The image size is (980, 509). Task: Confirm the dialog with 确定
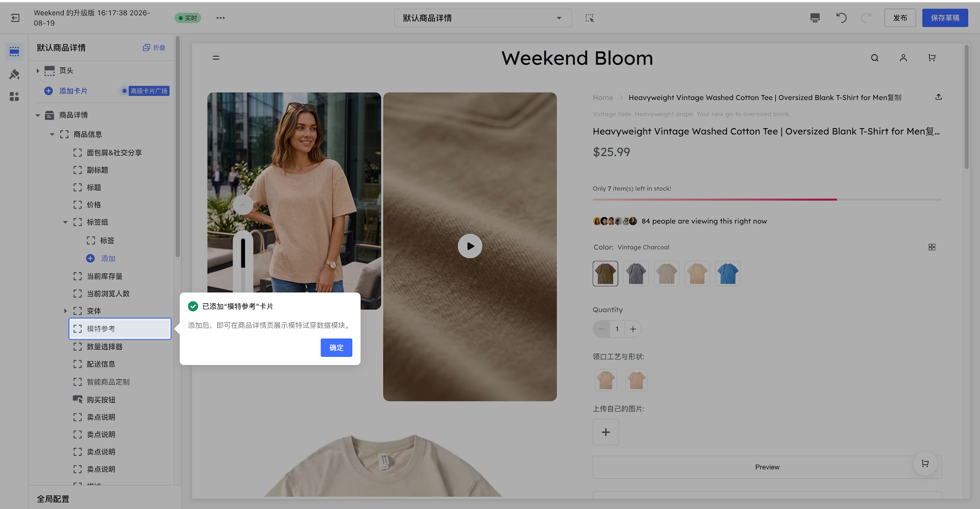pyautogui.click(x=336, y=348)
